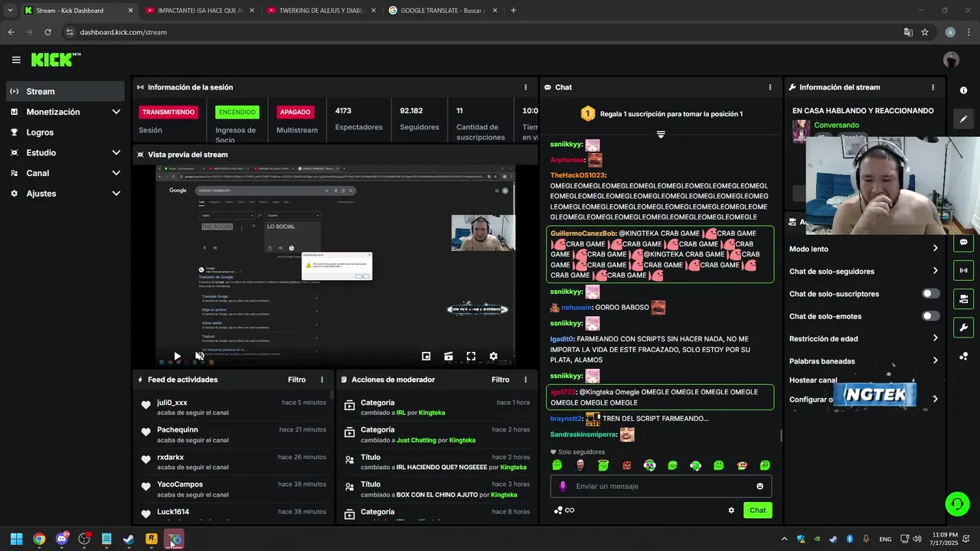The image size is (980, 551).
Task: Switch to IMPACTANTE! ISA HACE QUE browser tab
Action: pyautogui.click(x=200, y=11)
